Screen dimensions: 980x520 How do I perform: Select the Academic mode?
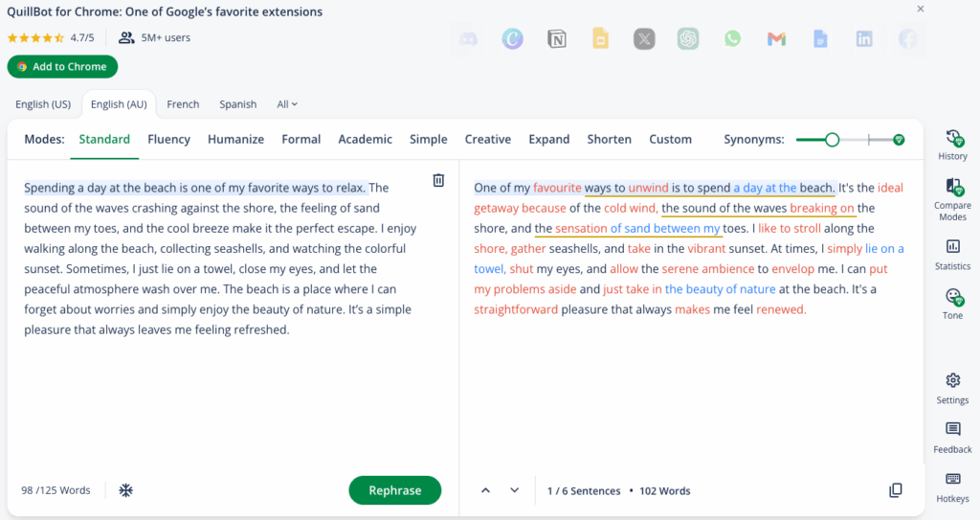click(x=365, y=140)
